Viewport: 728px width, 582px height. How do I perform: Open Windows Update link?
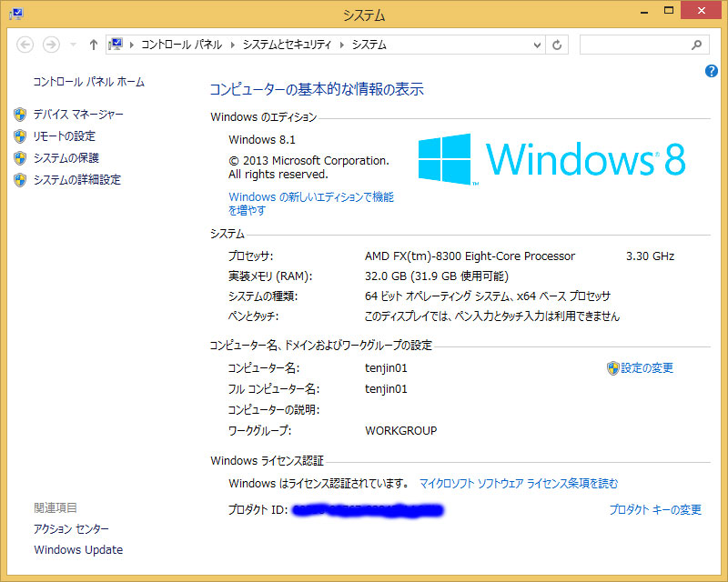click(x=78, y=550)
